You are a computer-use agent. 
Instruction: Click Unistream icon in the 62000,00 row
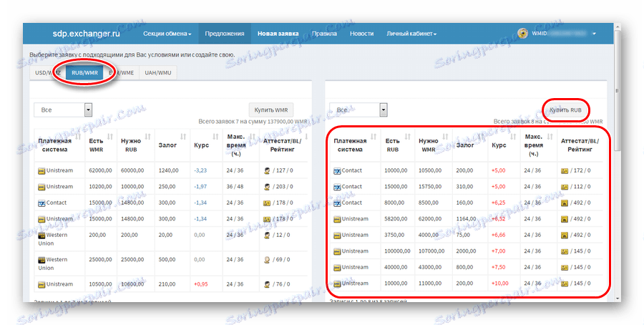coord(42,171)
